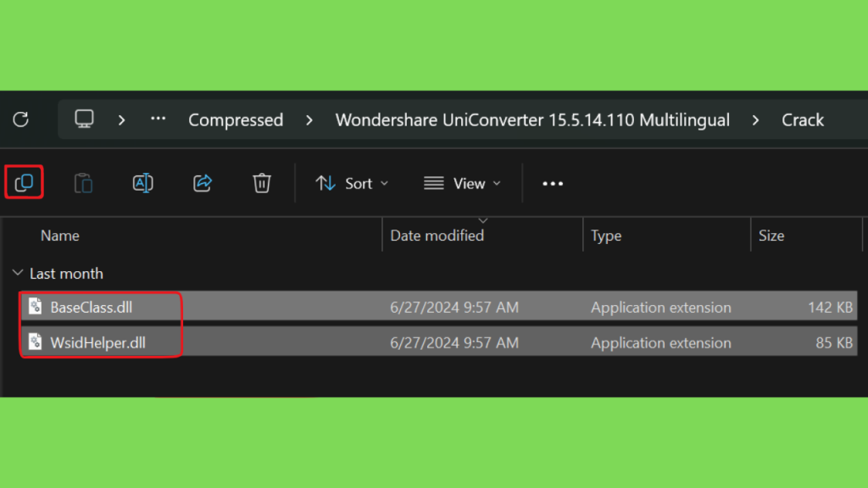Open the Sort dropdown
The height and width of the screenshot is (488, 868).
[x=352, y=183]
